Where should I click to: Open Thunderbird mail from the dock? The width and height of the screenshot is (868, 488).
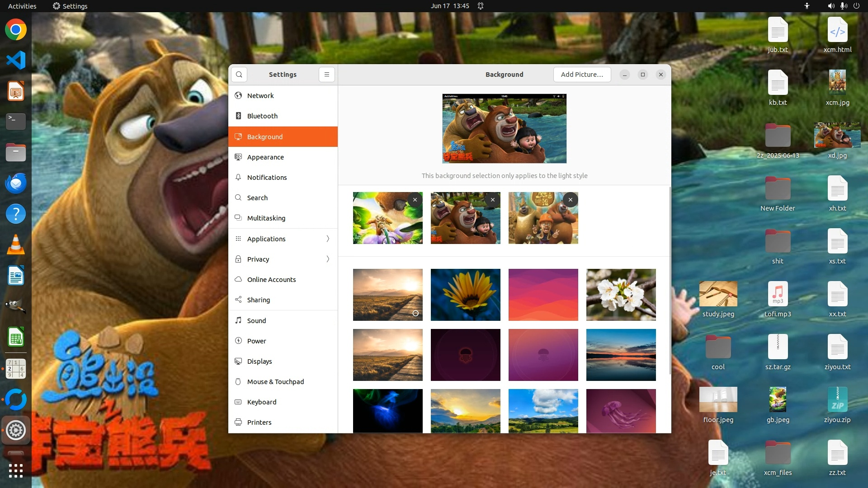coord(16,183)
